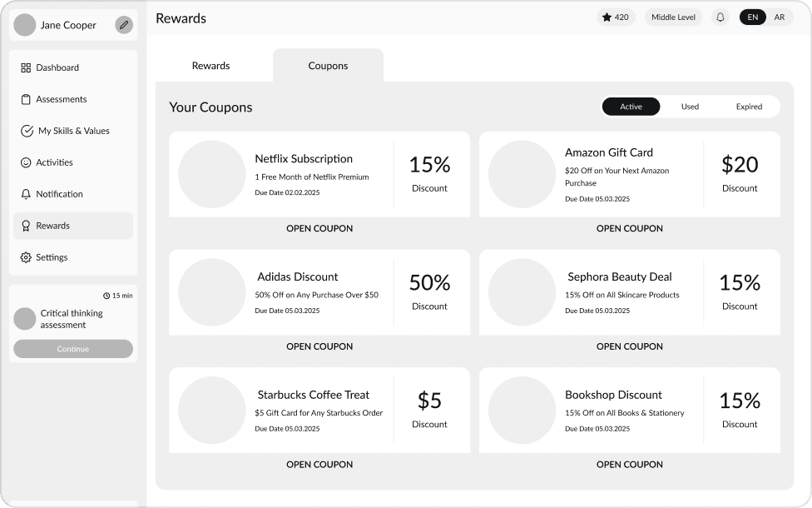Click the Middle Level badge

tap(673, 17)
